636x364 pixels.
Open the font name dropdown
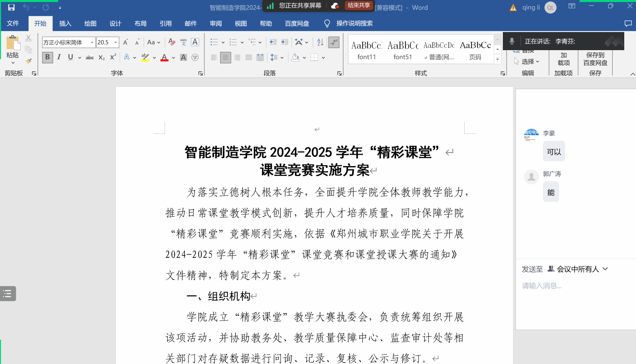point(92,42)
